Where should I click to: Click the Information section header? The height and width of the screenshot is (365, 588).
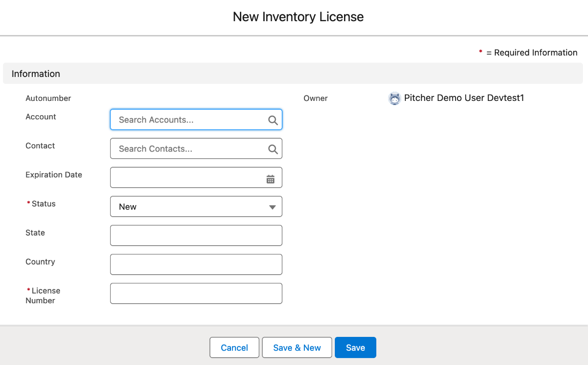pyautogui.click(x=36, y=74)
